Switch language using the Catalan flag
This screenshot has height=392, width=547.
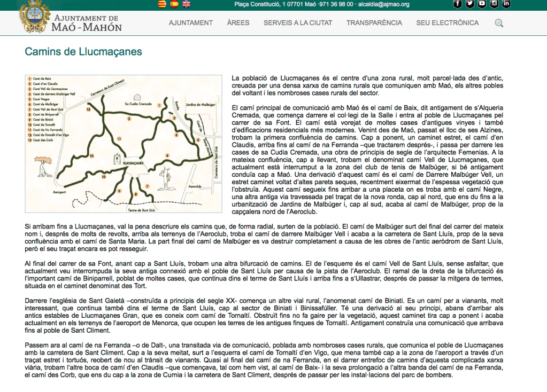[x=161, y=4]
